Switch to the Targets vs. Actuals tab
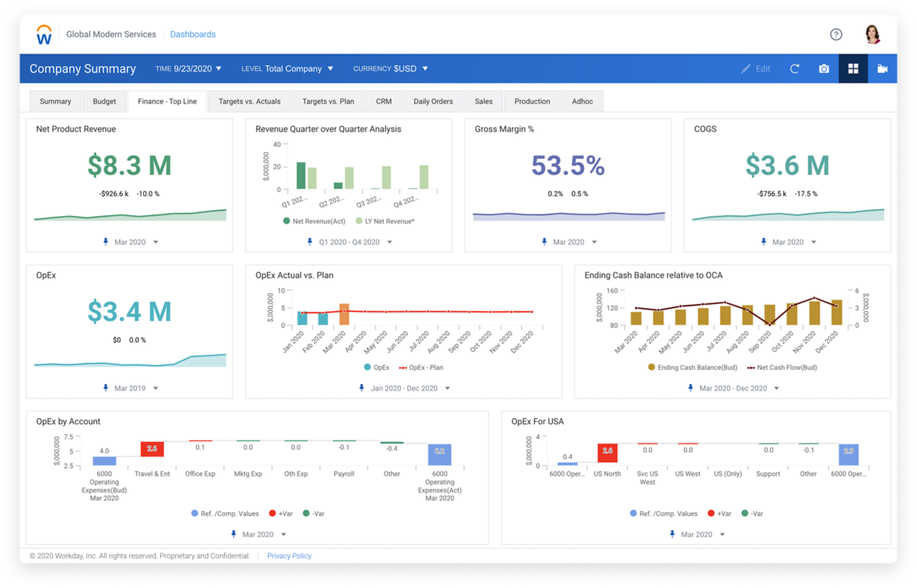 click(249, 101)
